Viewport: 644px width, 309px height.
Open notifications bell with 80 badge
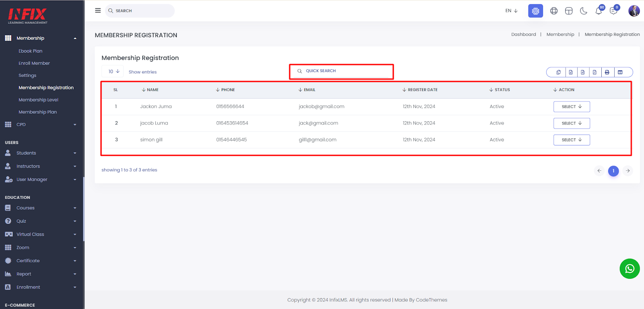[x=599, y=10]
